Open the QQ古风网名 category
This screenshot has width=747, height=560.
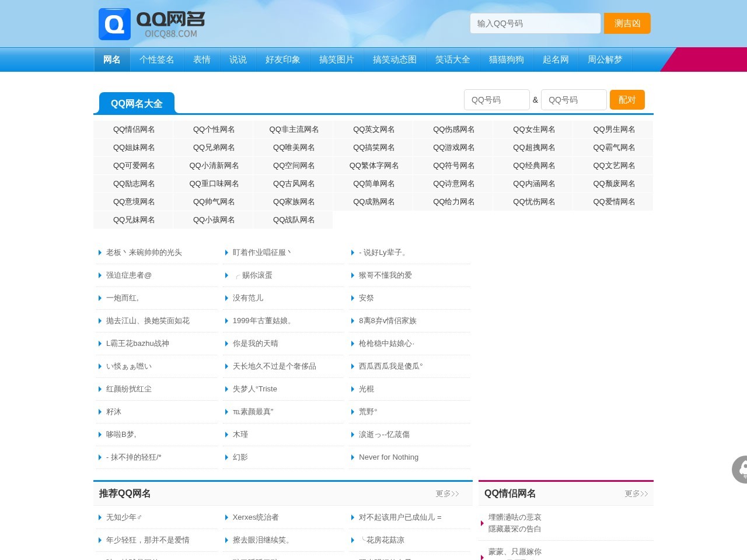[294, 184]
